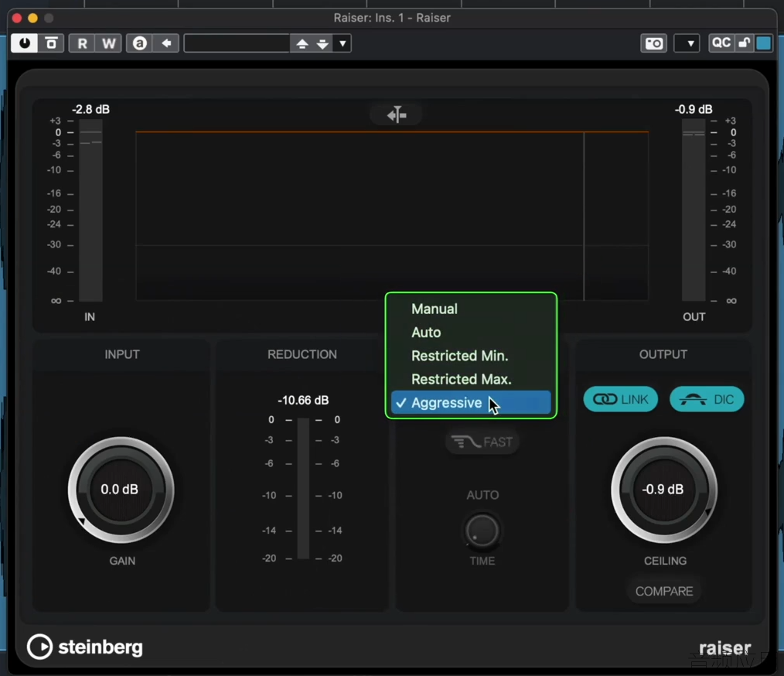This screenshot has height=676, width=784.
Task: Click the -0.9 dB output peak readout
Action: pyautogui.click(x=694, y=110)
